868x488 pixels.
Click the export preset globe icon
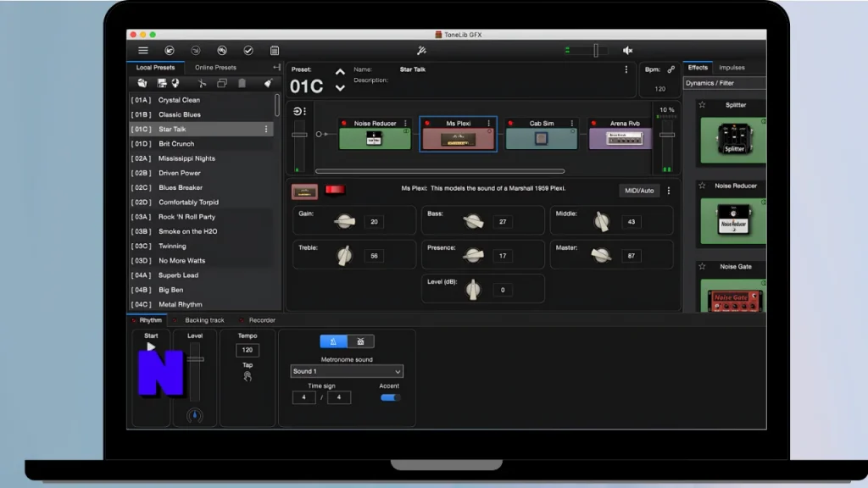tap(175, 83)
